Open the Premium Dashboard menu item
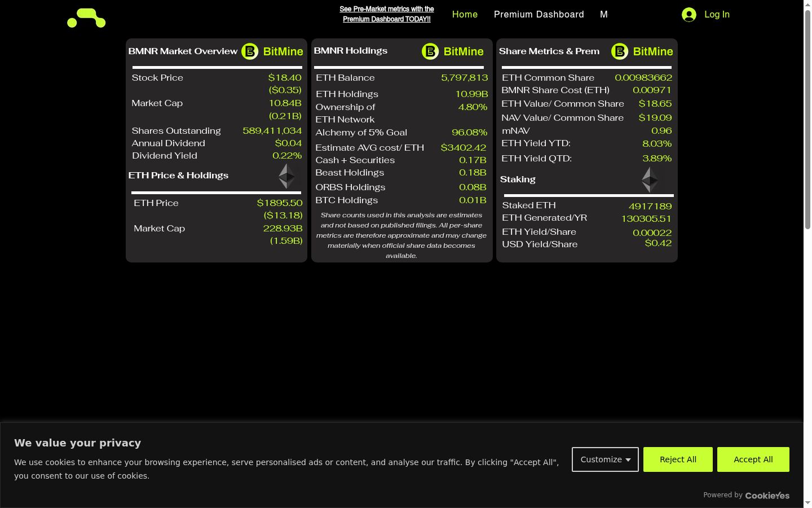 pyautogui.click(x=539, y=15)
